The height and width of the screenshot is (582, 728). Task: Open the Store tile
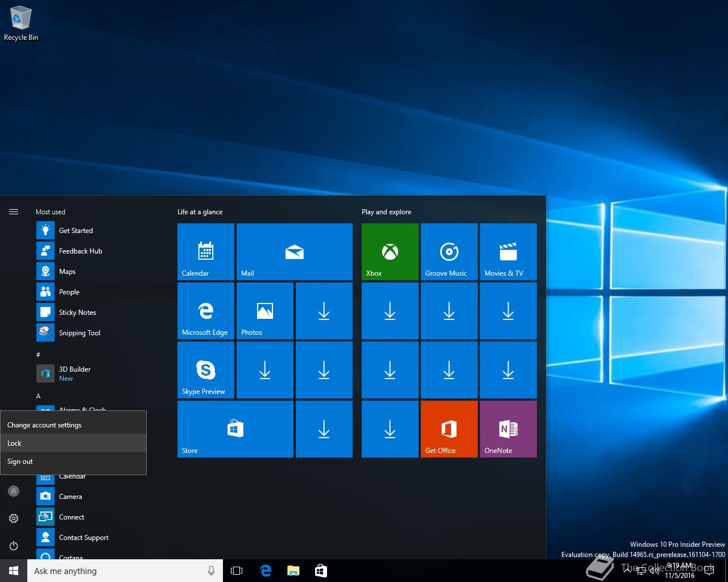pyautogui.click(x=235, y=429)
